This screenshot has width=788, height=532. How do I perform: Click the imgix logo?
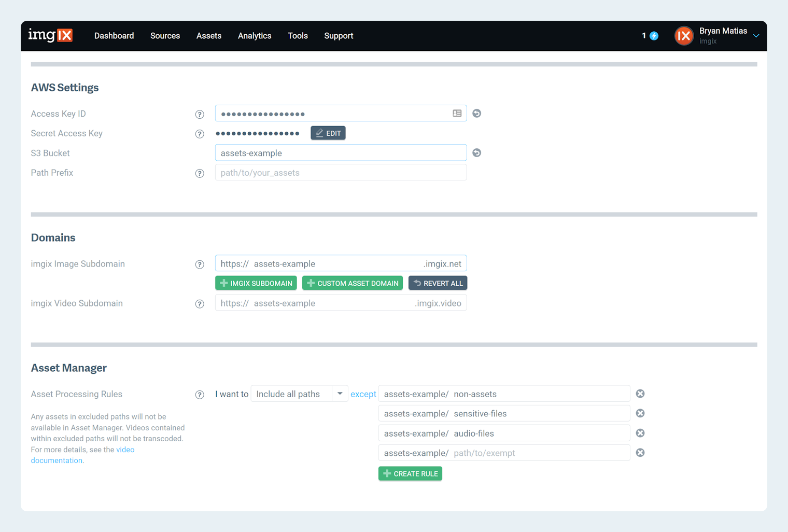(x=50, y=35)
